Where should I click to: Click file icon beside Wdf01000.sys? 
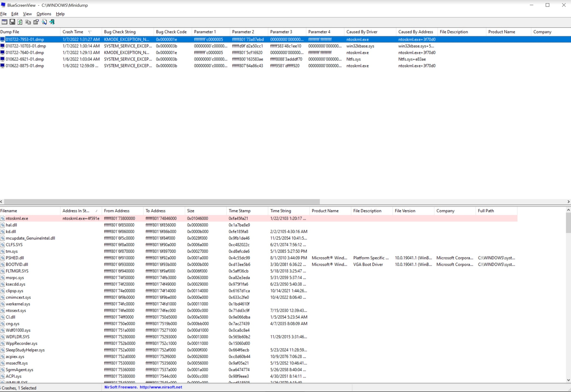[x=2, y=330]
